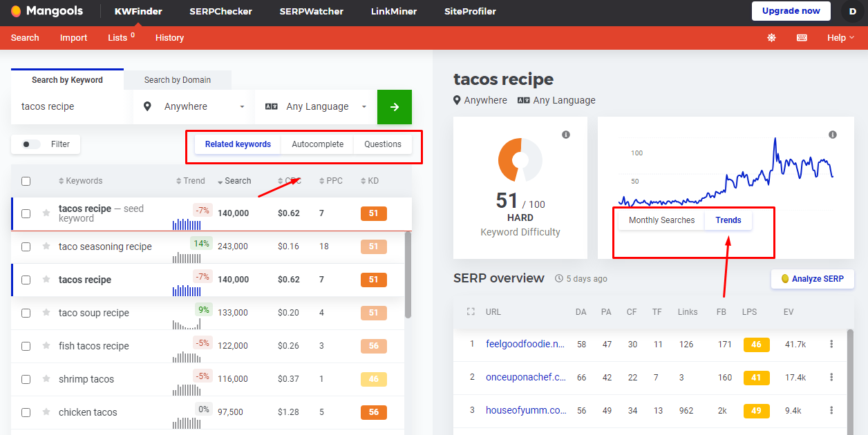Star the fish tacos recipe keyword
Screen dimensions: 868x435
pos(46,346)
